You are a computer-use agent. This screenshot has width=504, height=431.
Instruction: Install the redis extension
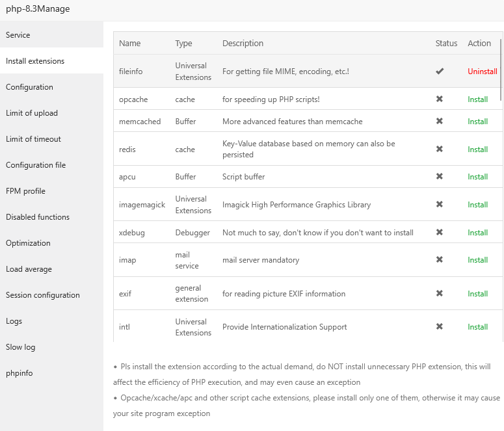click(477, 150)
